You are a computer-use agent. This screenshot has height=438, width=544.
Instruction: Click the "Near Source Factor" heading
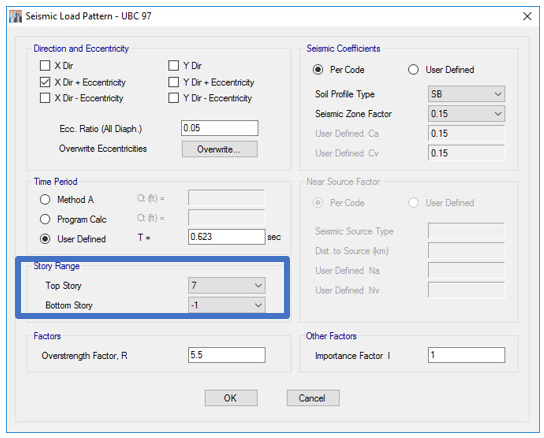343,182
